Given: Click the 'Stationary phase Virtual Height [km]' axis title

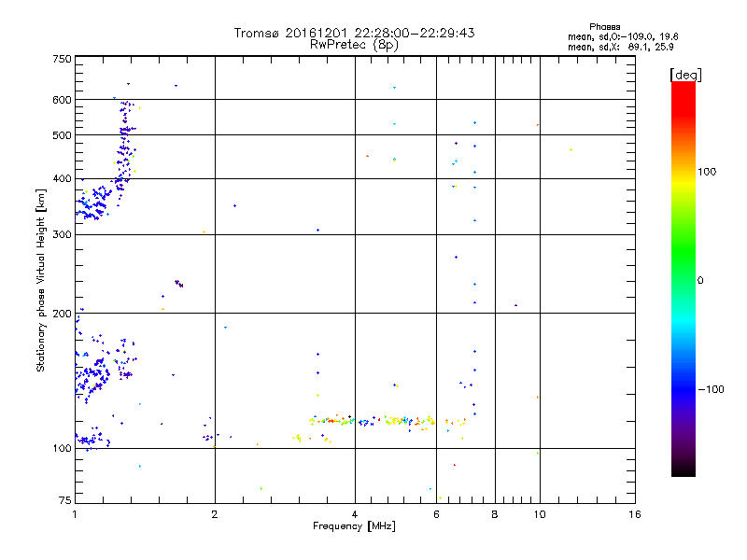Looking at the screenshot, I should 41,280.
